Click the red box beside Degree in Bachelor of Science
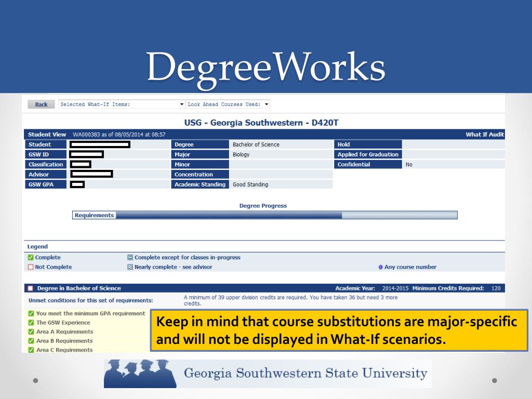 (31, 288)
